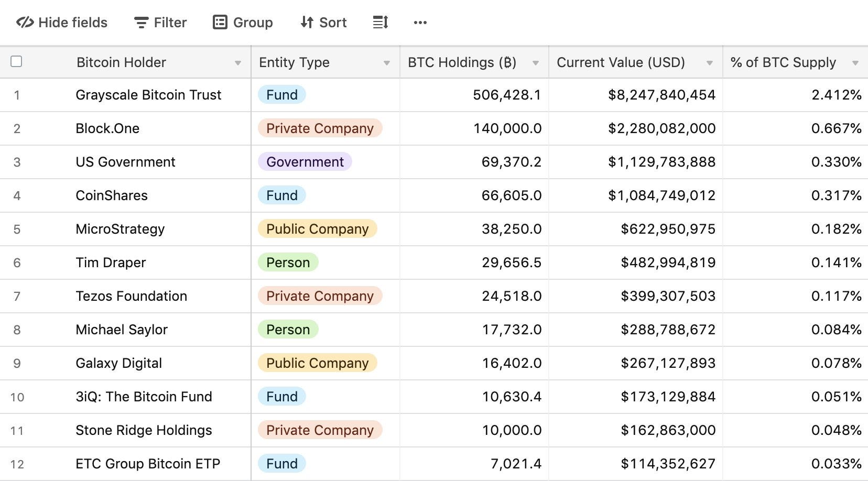This screenshot has width=868, height=481.
Task: Open the Group menu
Action: (x=243, y=23)
